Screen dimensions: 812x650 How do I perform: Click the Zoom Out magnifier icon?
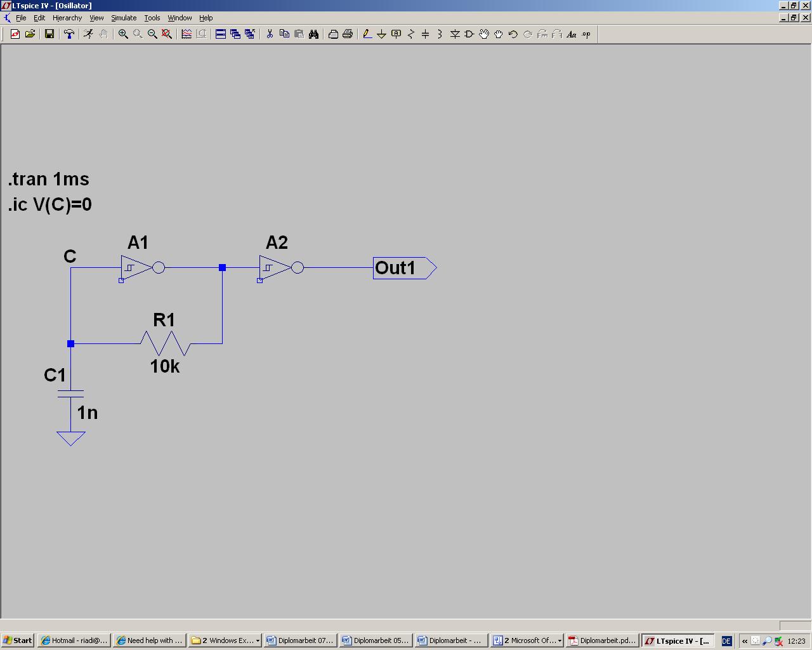click(x=152, y=34)
